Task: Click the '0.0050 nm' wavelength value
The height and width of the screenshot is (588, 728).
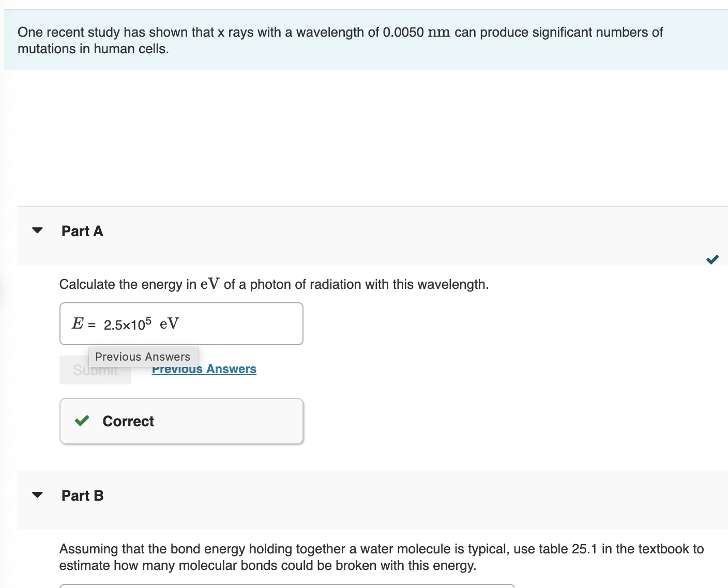Action: 416,32
